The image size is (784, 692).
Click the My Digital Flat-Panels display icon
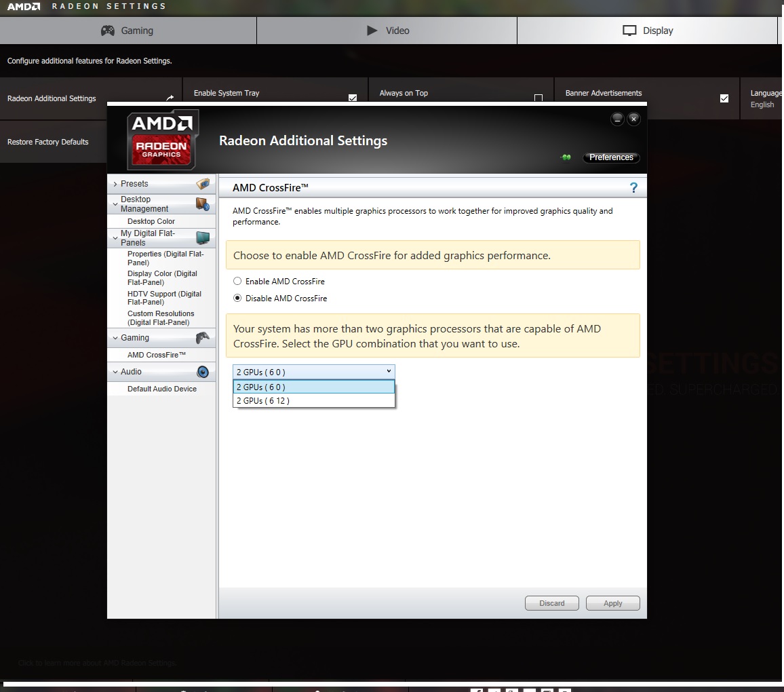(x=202, y=237)
